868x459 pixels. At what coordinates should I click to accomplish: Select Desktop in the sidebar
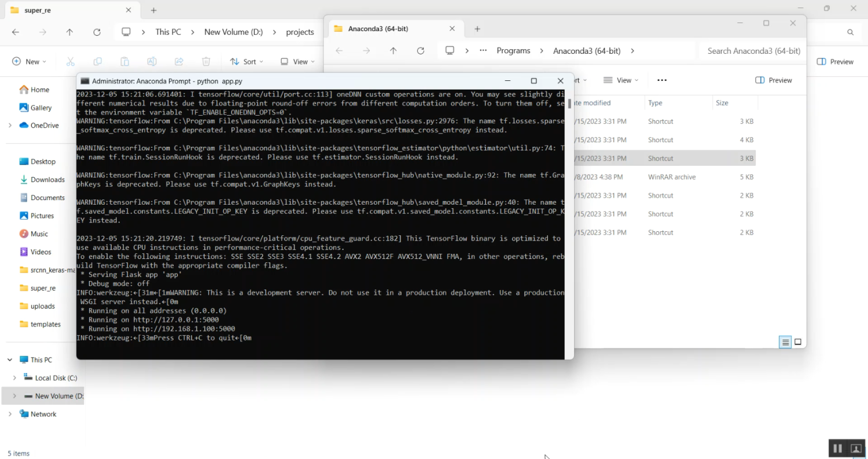38,161
